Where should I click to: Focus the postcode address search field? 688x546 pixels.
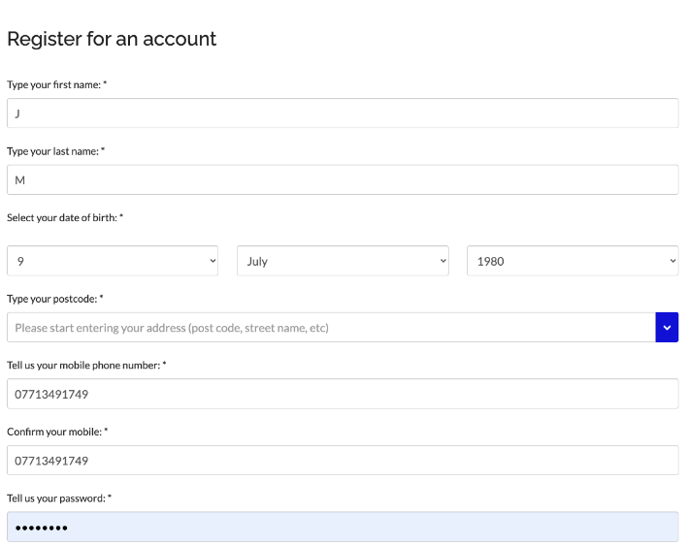point(331,327)
